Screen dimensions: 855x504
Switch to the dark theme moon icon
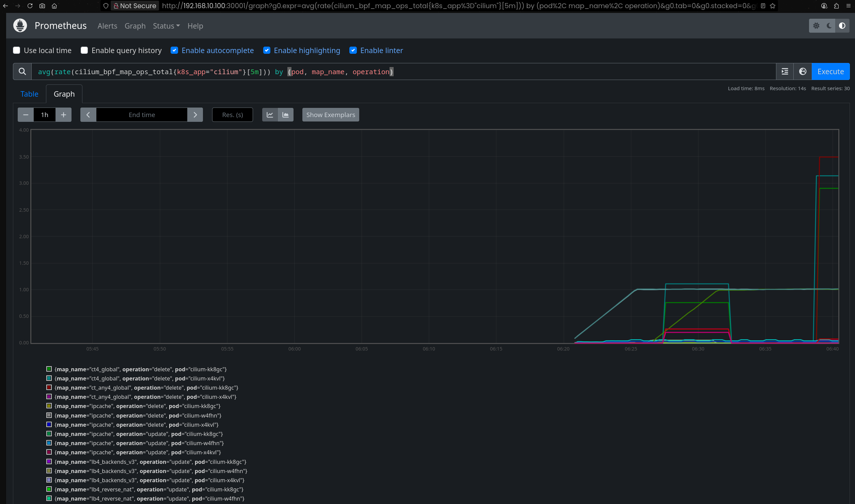(829, 26)
